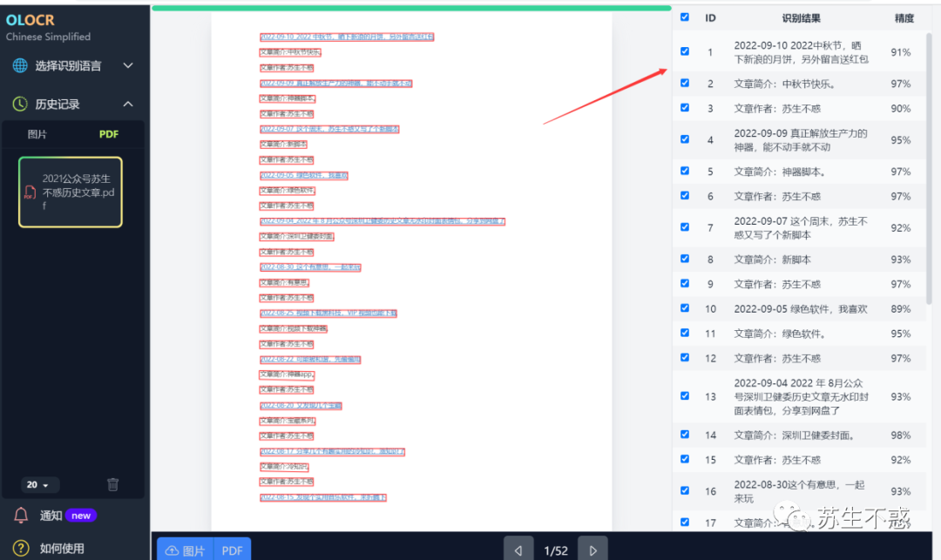Click the 精度 column header
The width and height of the screenshot is (941, 560).
904,18
